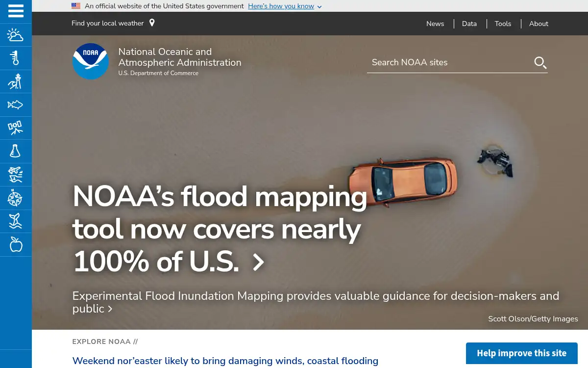
Task: Open the Tools menu item
Action: [x=503, y=24]
